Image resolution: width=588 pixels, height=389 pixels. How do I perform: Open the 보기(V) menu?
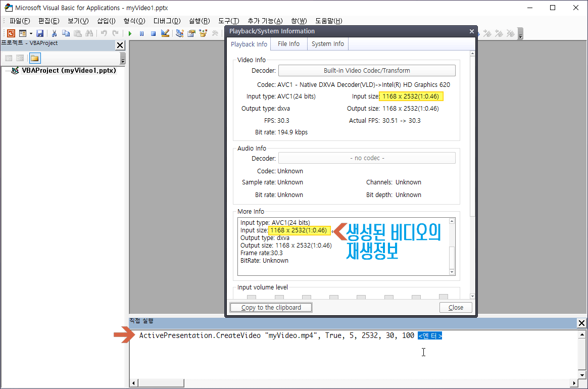tap(78, 21)
